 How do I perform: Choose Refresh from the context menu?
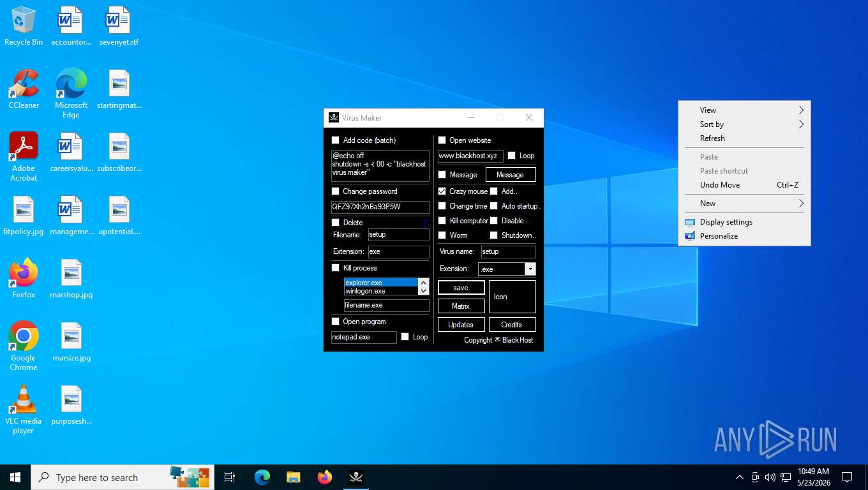point(744,138)
